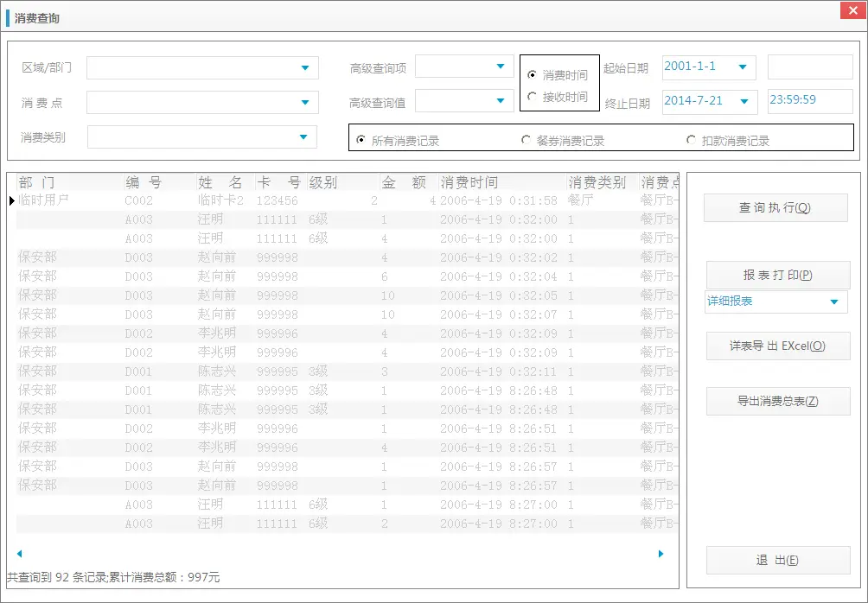This screenshot has height=603, width=868.
Task: Export details with the 详表导出EXcel button
Action: [777, 346]
